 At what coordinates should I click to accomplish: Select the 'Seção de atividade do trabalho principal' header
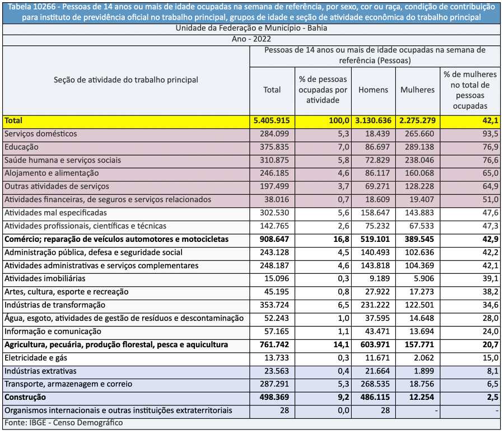pos(126,80)
